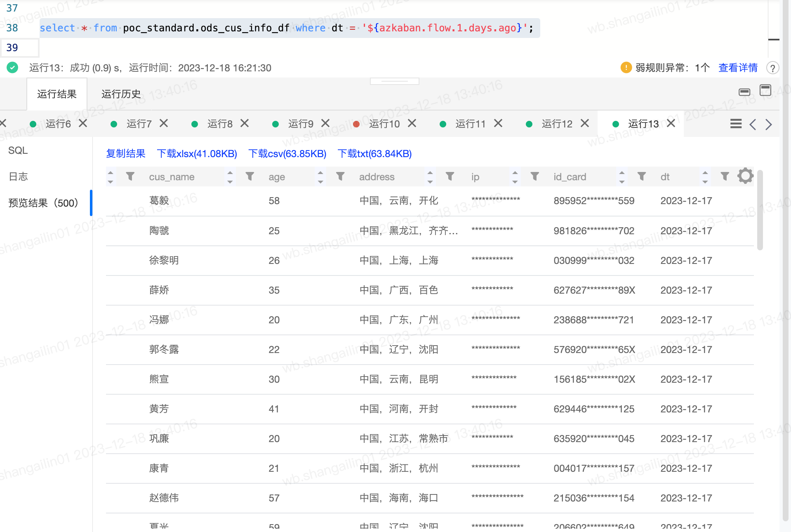Click the help question mark icon

(772, 68)
